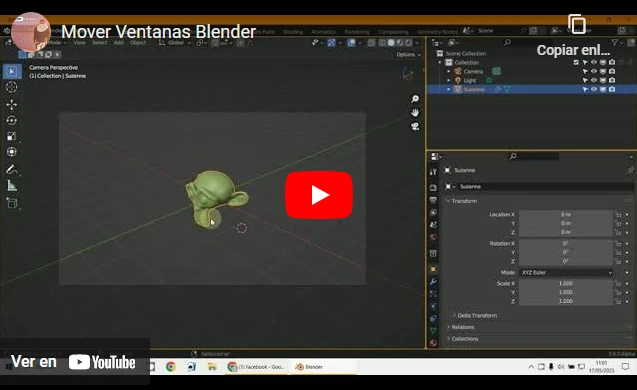Switch to the Animation workspace tab
Viewport: 637px width, 390px height.
click(323, 32)
